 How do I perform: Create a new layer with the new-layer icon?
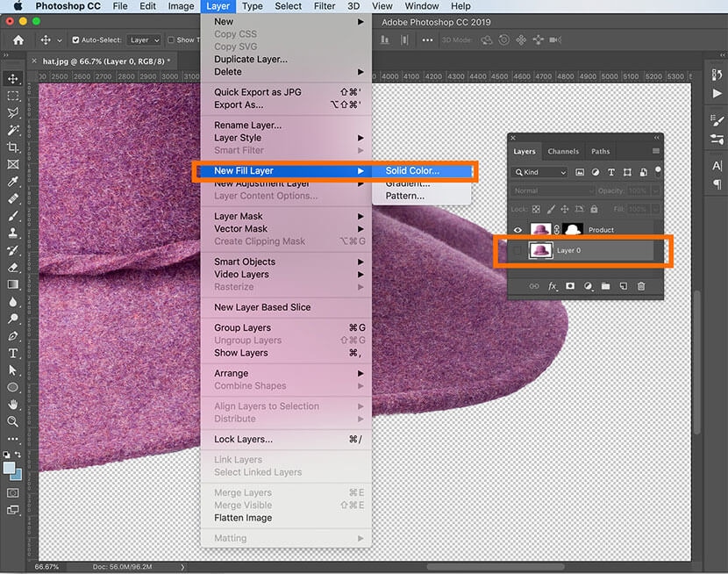(623, 286)
